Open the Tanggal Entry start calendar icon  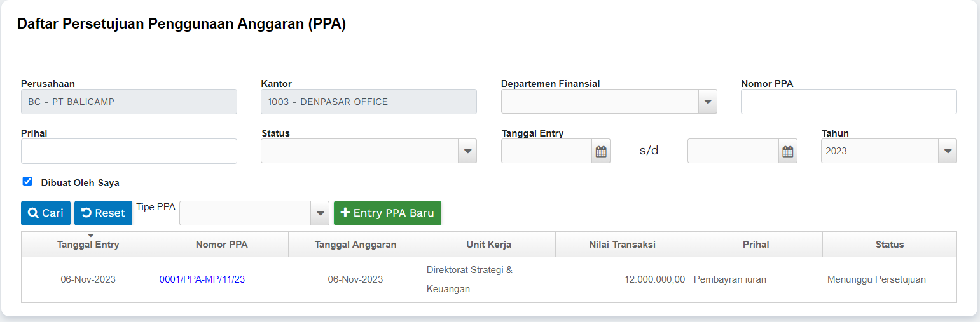601,152
